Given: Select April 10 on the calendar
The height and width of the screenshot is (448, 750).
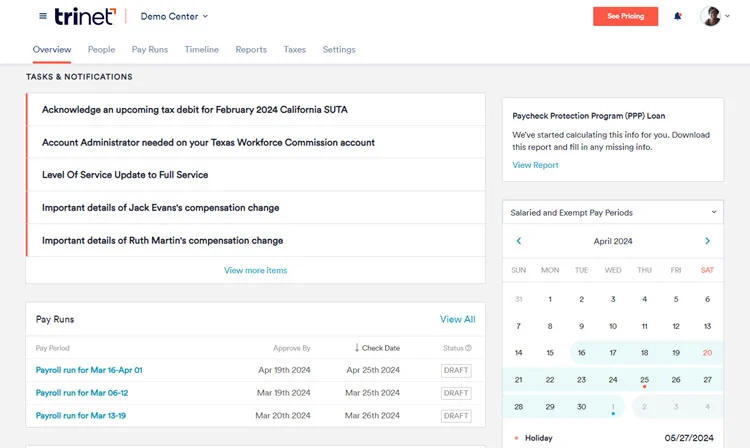Looking at the screenshot, I should (x=613, y=326).
